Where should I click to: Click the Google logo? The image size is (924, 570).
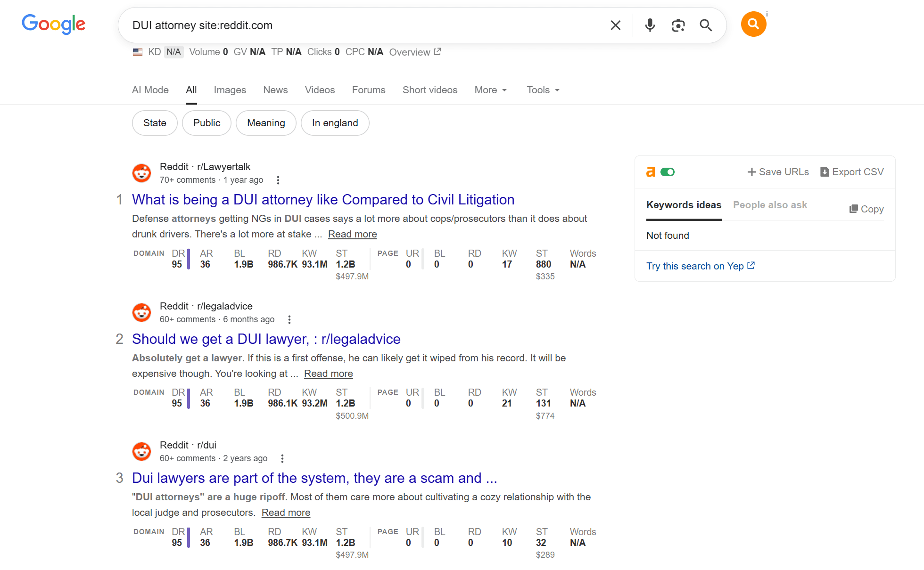(x=53, y=24)
